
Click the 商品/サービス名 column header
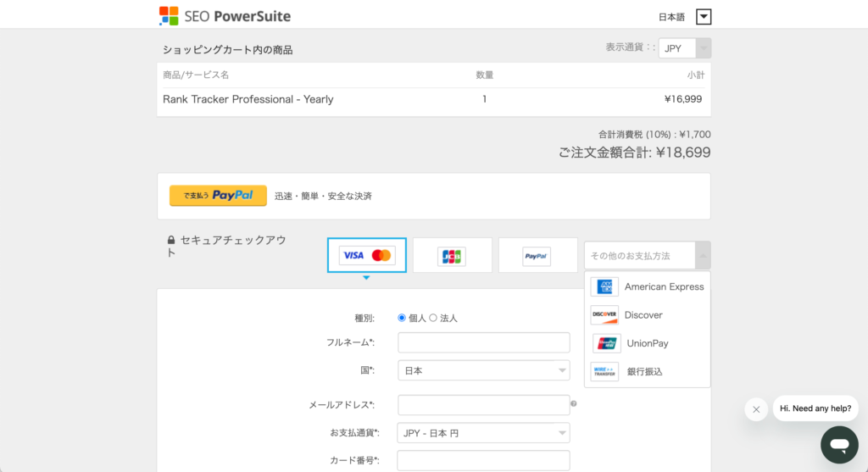(196, 75)
